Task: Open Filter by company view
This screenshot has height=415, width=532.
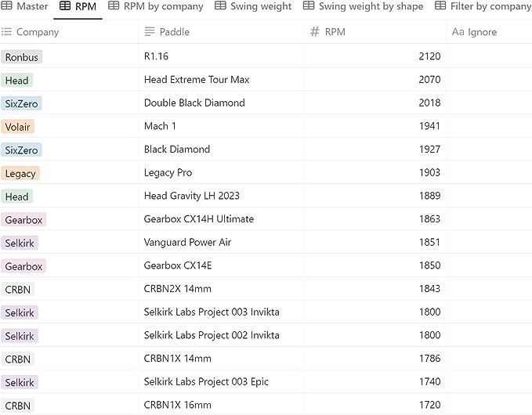Action: tap(483, 6)
